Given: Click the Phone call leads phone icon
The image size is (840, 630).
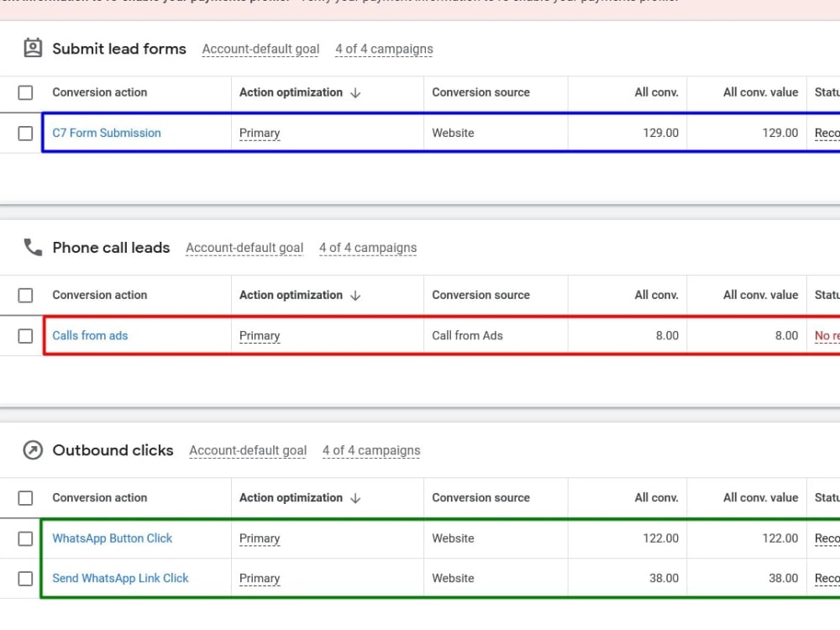Looking at the screenshot, I should click(33, 248).
